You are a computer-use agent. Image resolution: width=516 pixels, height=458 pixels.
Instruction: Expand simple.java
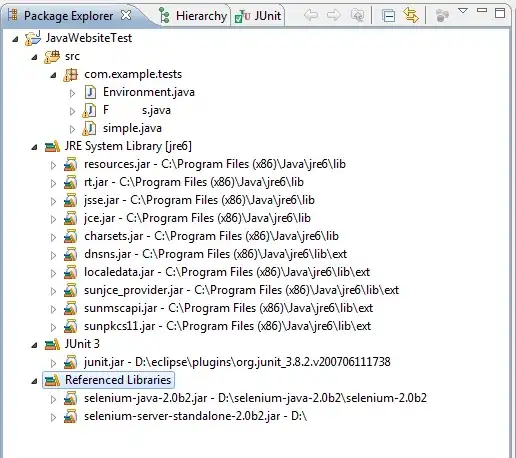point(72,129)
